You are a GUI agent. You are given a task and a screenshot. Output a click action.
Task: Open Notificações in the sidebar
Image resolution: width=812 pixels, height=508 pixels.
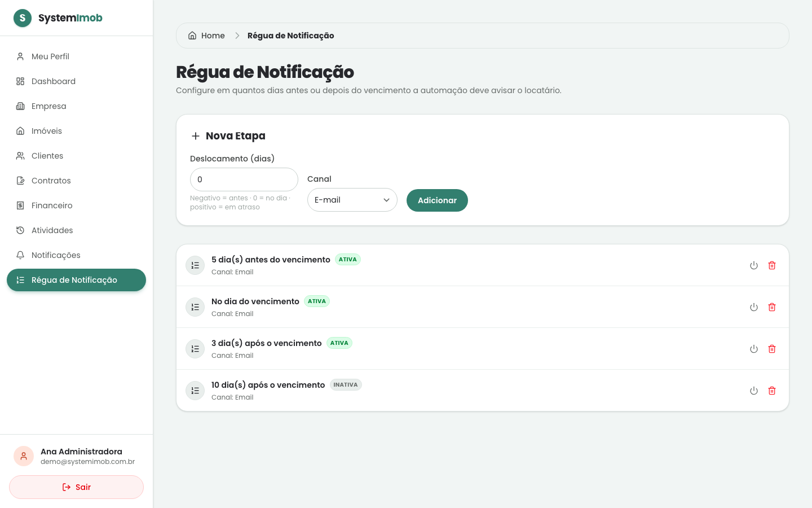pos(76,255)
